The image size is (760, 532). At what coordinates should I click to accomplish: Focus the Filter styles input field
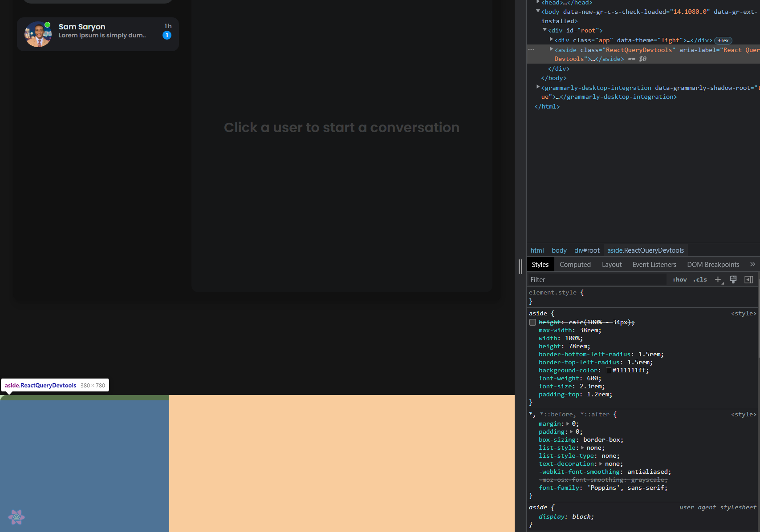597,279
